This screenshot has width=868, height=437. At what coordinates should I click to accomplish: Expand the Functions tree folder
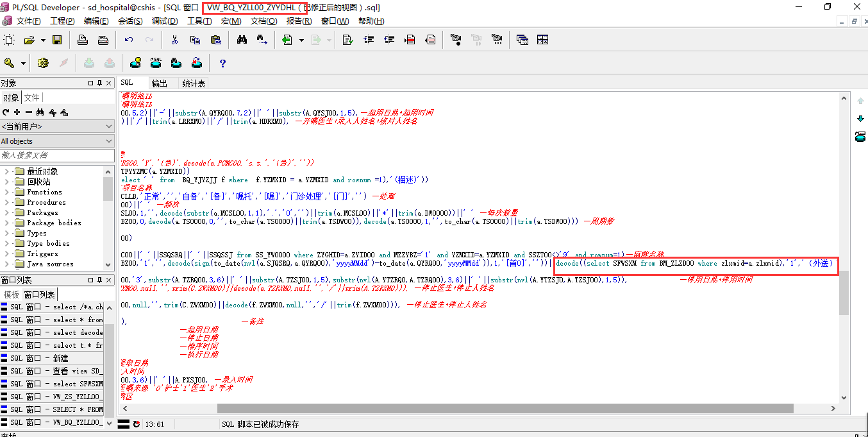8,192
